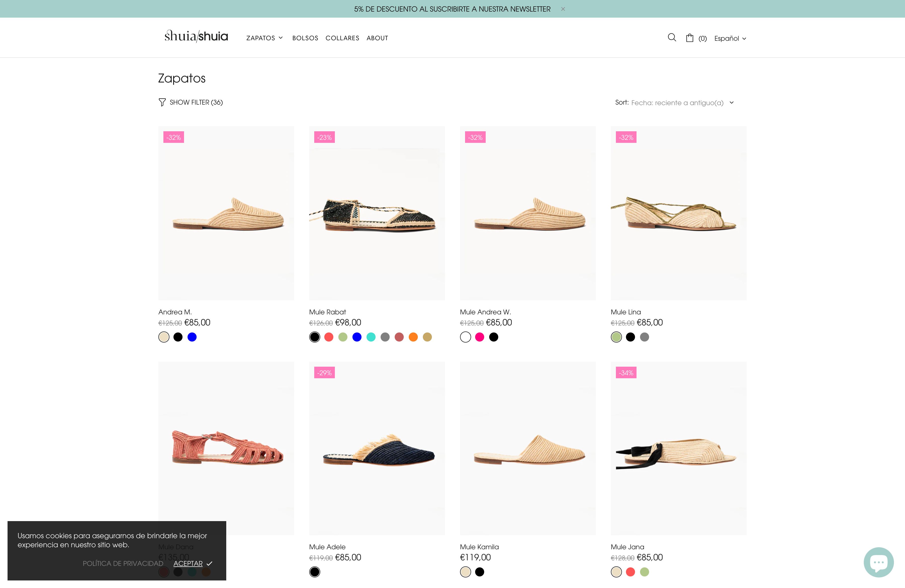Go to the BOLSOS section
Screen dimensions: 905x588
pos(305,38)
